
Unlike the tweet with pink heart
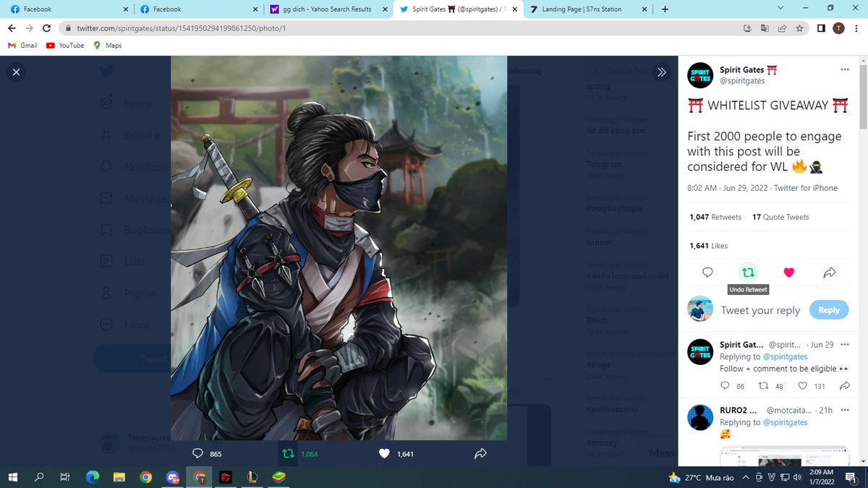pyautogui.click(x=789, y=273)
